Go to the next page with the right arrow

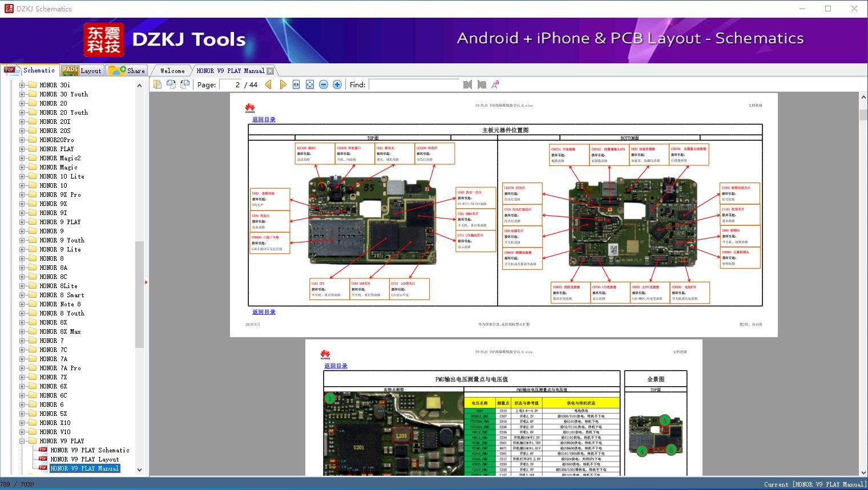click(282, 84)
